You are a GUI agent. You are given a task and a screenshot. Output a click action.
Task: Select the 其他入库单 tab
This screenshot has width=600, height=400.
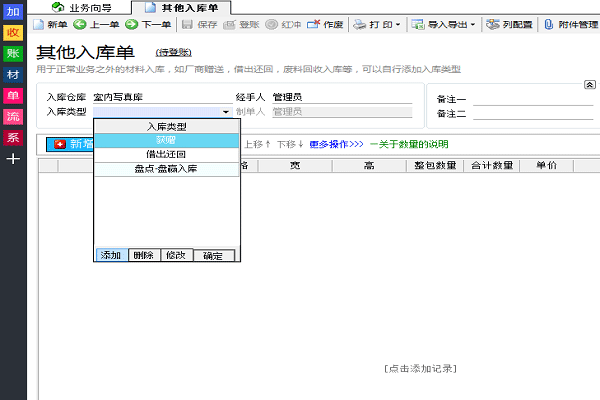tap(182, 8)
